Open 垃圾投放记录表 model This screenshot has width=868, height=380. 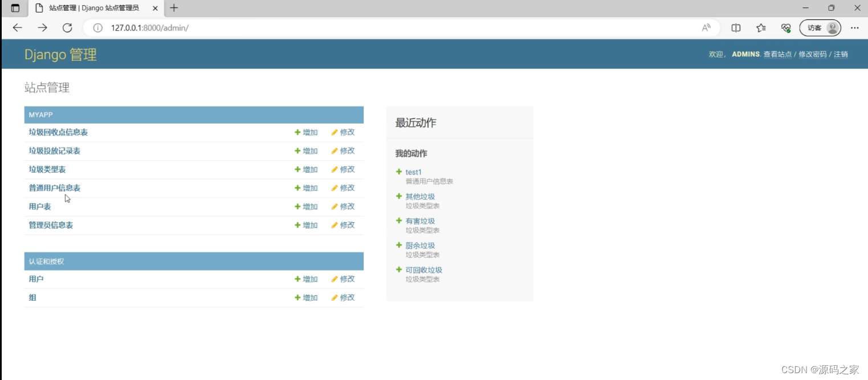pyautogui.click(x=55, y=151)
